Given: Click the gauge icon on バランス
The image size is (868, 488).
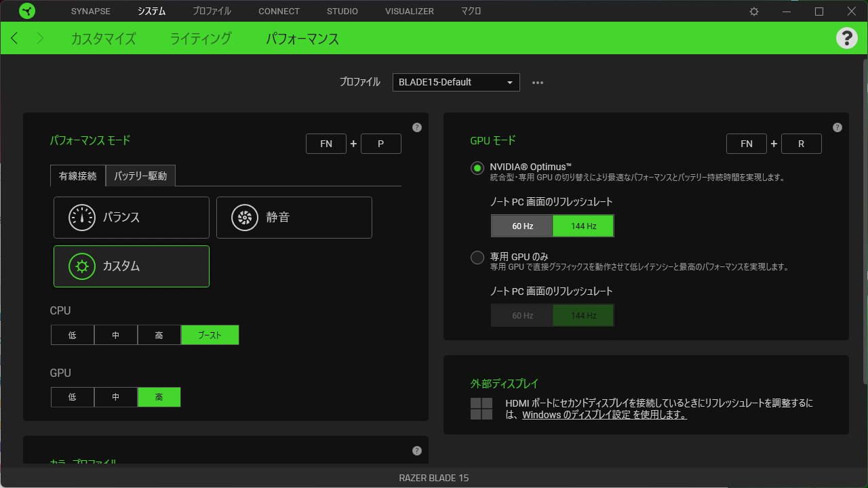Looking at the screenshot, I should [x=82, y=218].
